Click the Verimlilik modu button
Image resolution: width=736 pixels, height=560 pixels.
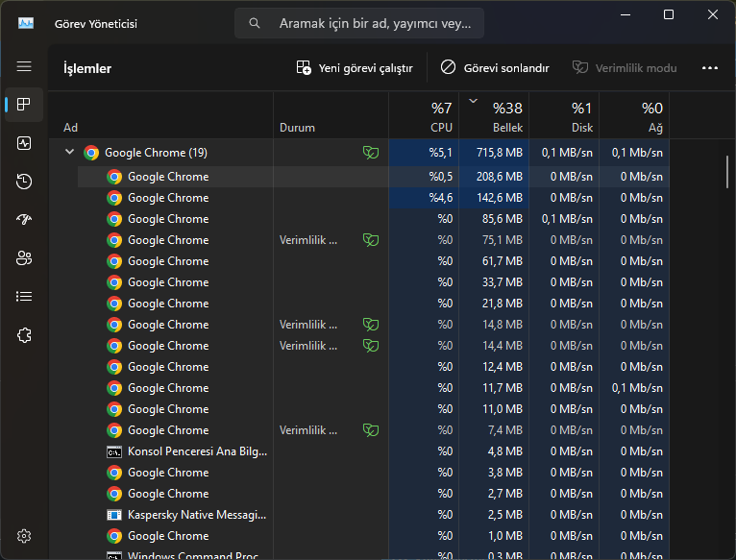(x=625, y=68)
